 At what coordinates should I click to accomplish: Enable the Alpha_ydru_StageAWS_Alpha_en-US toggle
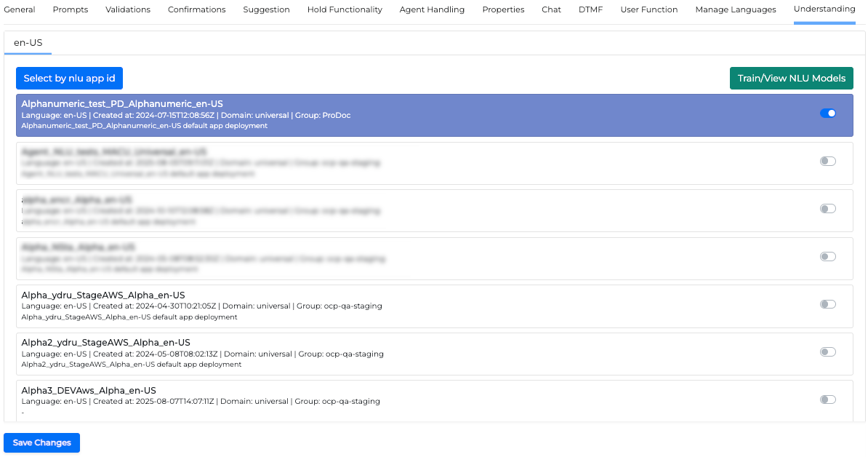pos(827,304)
